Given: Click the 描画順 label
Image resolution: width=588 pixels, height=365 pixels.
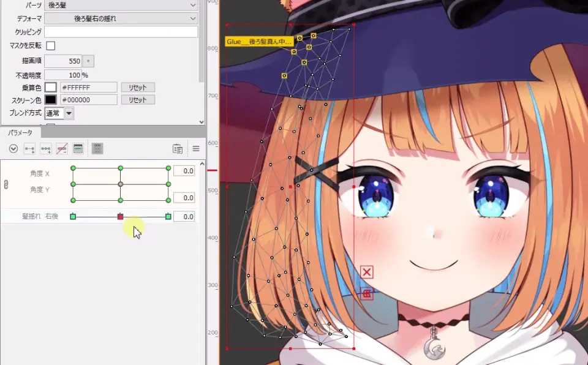Looking at the screenshot, I should (x=32, y=61).
